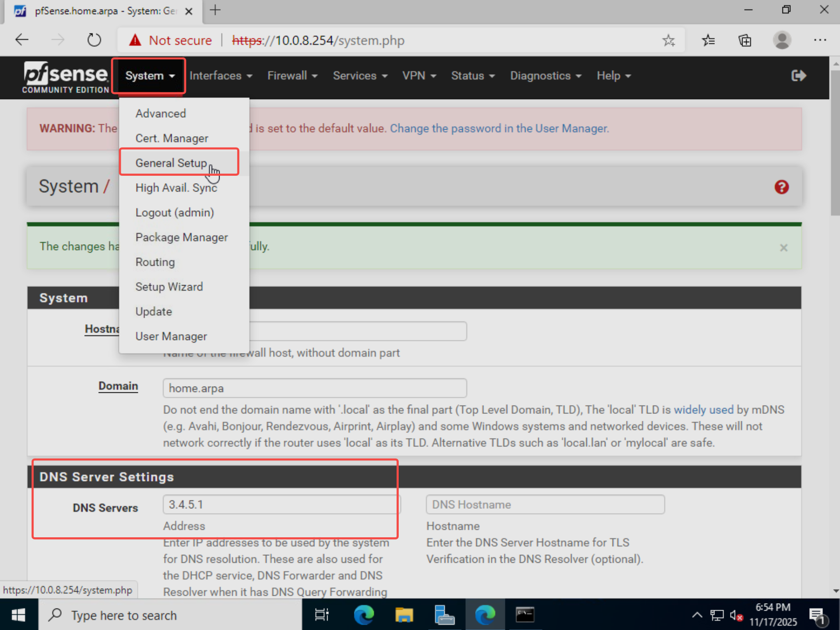Open the 'widely used' link
The height and width of the screenshot is (630, 840).
[x=703, y=409]
